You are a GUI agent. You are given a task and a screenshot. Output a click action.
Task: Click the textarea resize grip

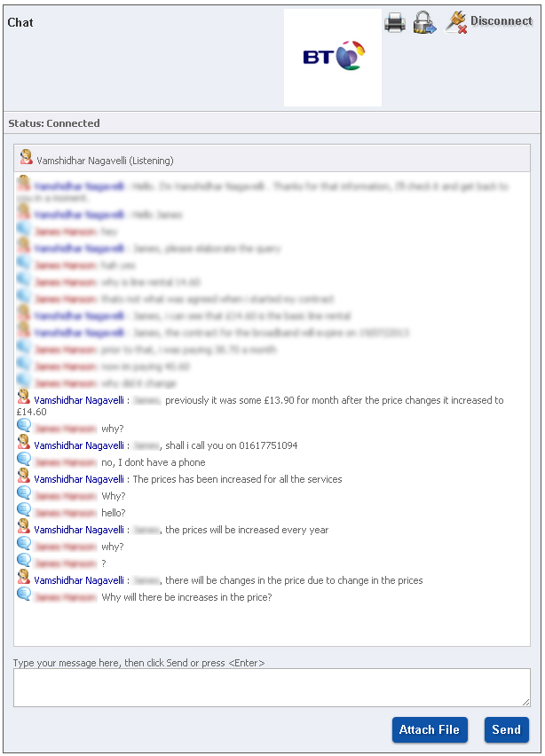525,702
